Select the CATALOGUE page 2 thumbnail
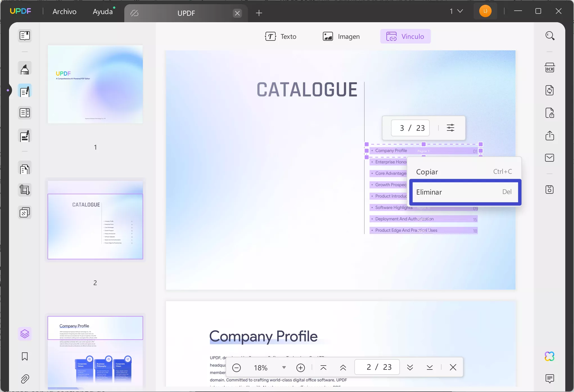 coord(95,220)
